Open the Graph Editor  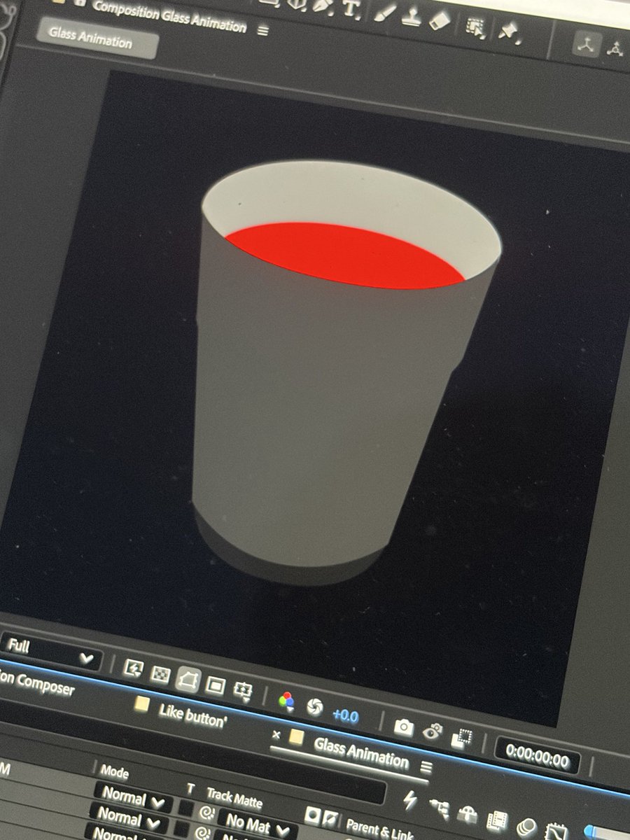pyautogui.click(x=556, y=832)
